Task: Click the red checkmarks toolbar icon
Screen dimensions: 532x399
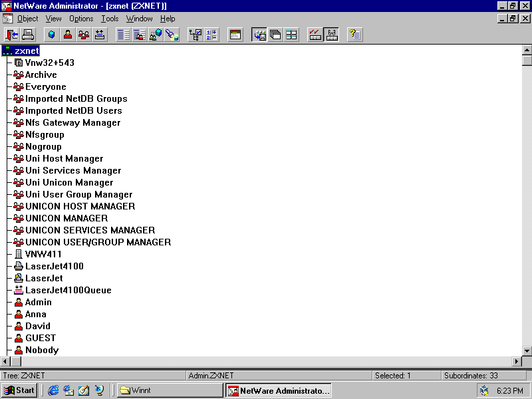Action: (x=315, y=35)
